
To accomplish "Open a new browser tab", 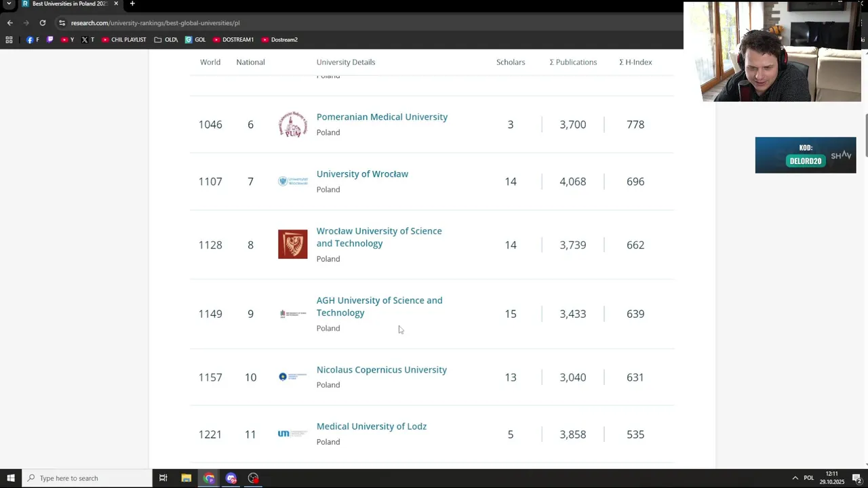I will (132, 3).
